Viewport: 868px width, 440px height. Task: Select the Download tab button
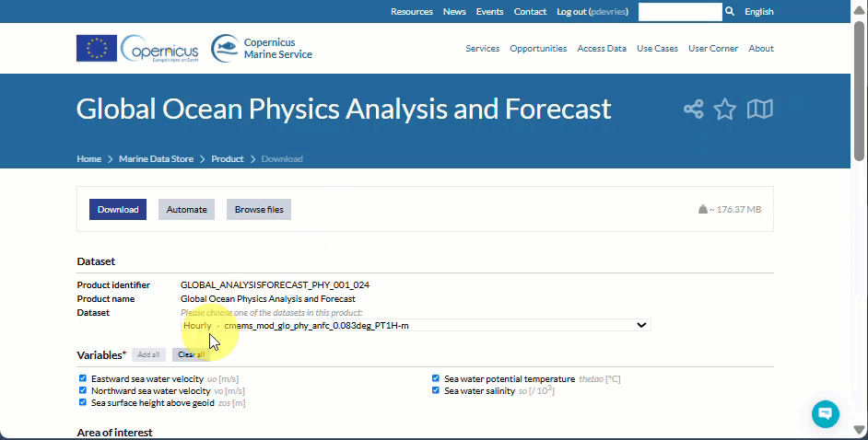pos(118,210)
